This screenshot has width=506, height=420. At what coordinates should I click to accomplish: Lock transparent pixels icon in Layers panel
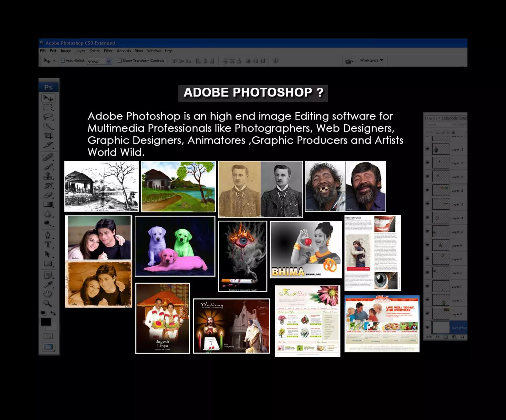coord(438,132)
